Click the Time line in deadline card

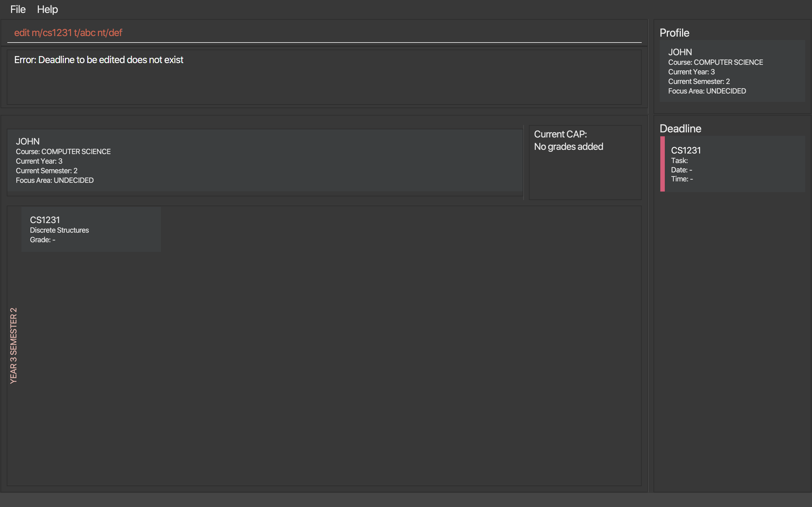(x=681, y=179)
